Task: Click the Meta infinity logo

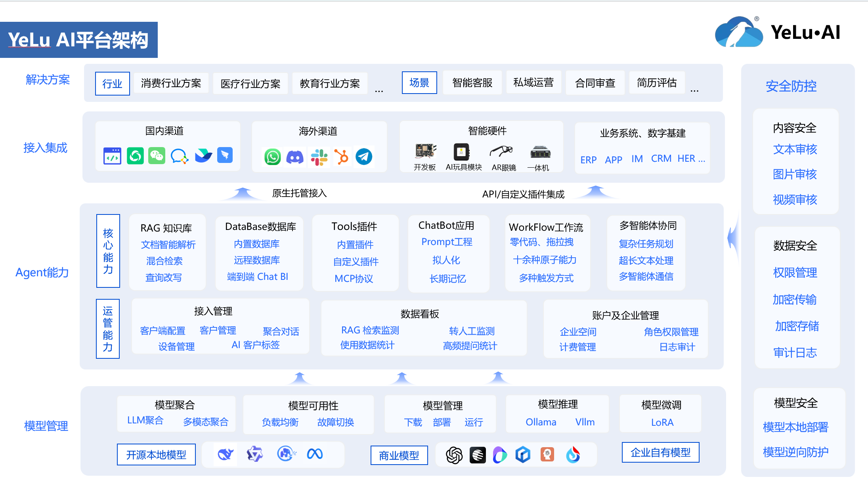Action: click(315, 454)
